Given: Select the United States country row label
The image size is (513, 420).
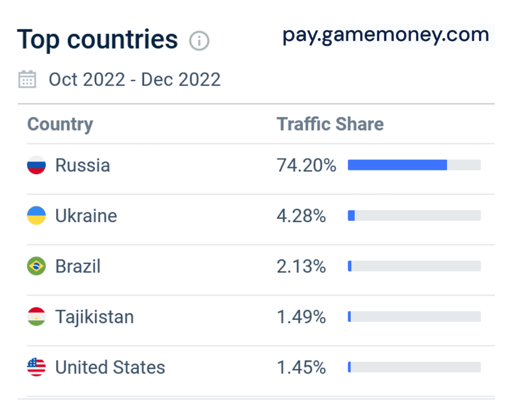Looking at the screenshot, I should (x=110, y=367).
